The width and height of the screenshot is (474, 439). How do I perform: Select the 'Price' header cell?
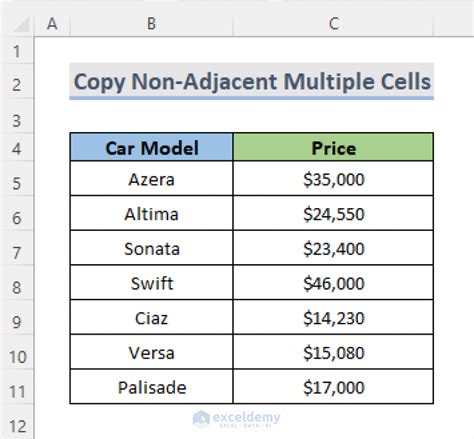[333, 147]
